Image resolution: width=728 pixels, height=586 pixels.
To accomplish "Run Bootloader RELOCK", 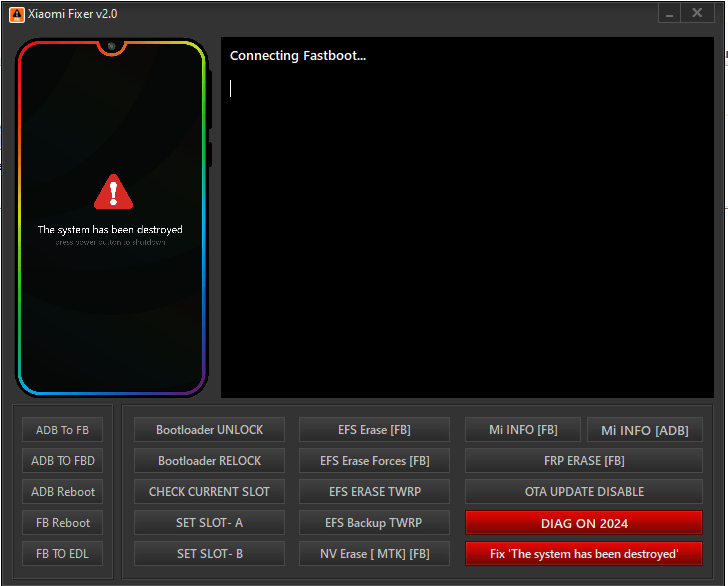I will click(209, 461).
